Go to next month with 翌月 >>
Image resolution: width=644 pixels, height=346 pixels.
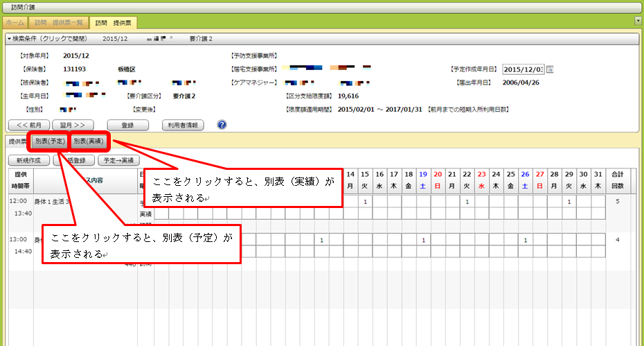pyautogui.click(x=72, y=126)
